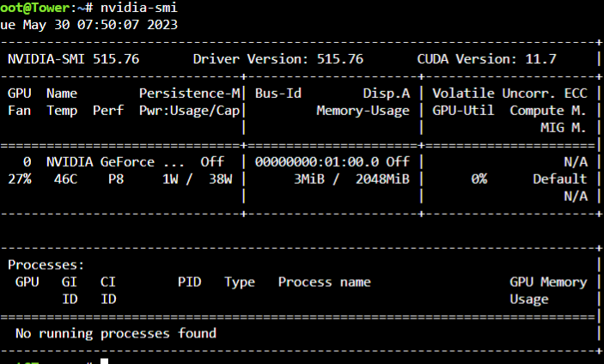The image size is (604, 364).
Task: Click the 'Default' compute mode value
Action: [560, 179]
